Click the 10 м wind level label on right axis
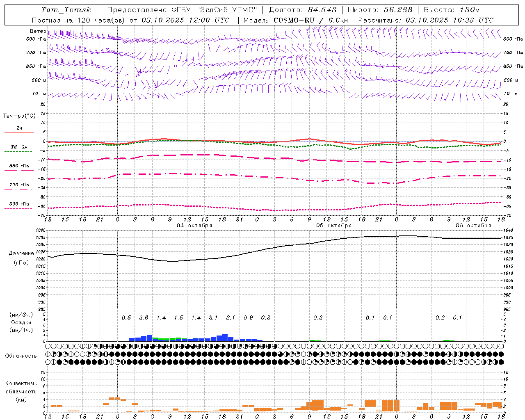The height and width of the screenshot is (420, 525). 510,94
